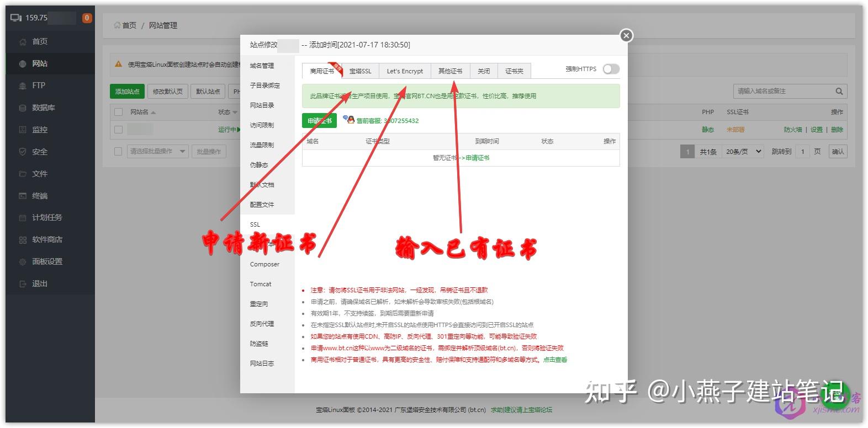This screenshot has width=868, height=428.
Task: Click the search magnifier icon
Action: pyautogui.click(x=839, y=91)
